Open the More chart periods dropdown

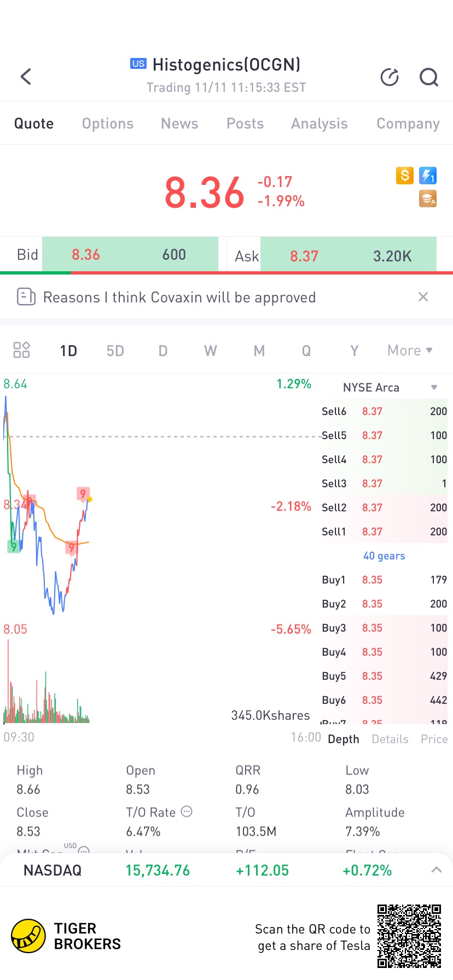[410, 351]
